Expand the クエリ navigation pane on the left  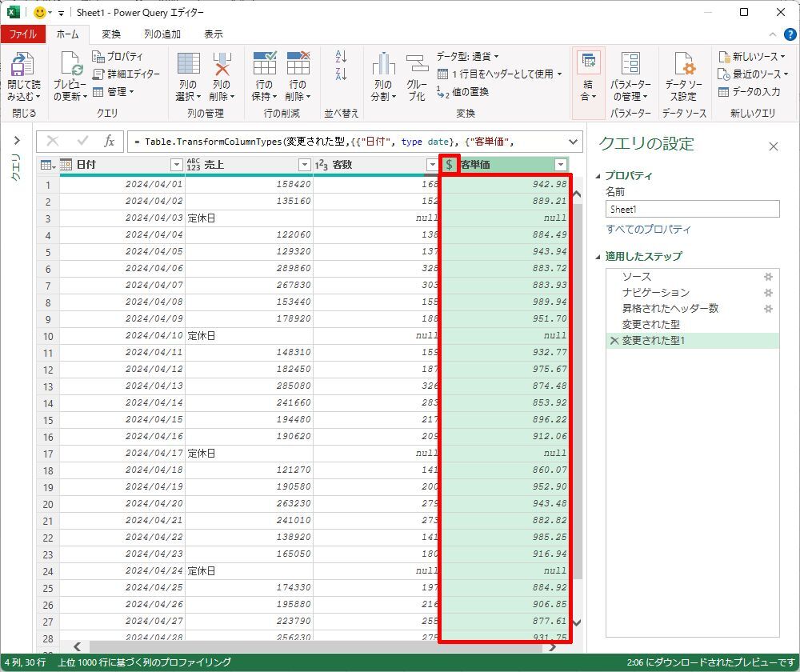coord(16,141)
